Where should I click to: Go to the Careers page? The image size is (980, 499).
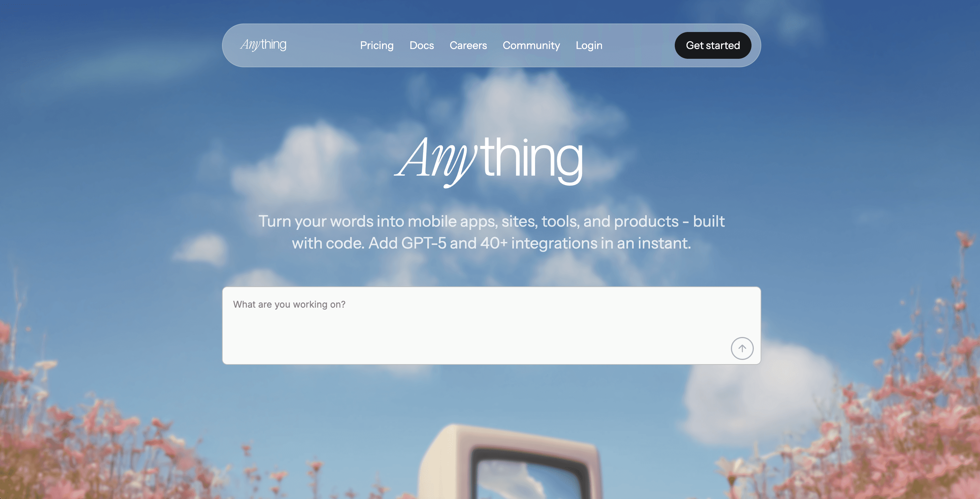pyautogui.click(x=468, y=45)
